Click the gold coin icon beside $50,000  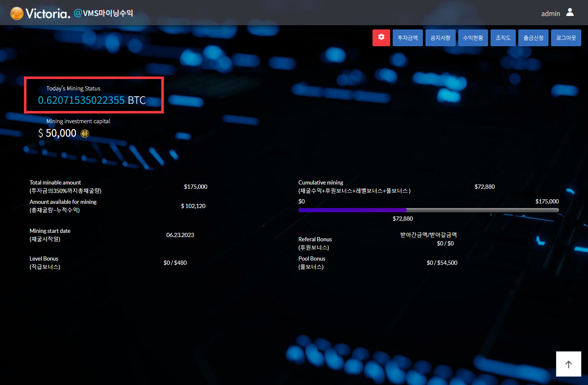click(85, 134)
